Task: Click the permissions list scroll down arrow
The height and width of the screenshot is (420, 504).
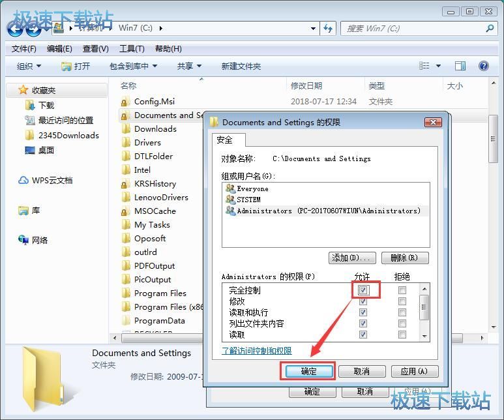Action: pos(424,337)
